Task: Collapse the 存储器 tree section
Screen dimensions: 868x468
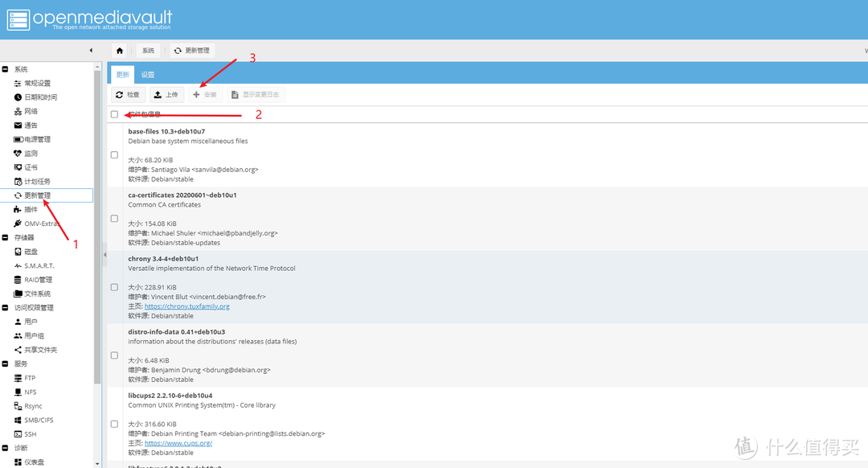Action: 6,237
